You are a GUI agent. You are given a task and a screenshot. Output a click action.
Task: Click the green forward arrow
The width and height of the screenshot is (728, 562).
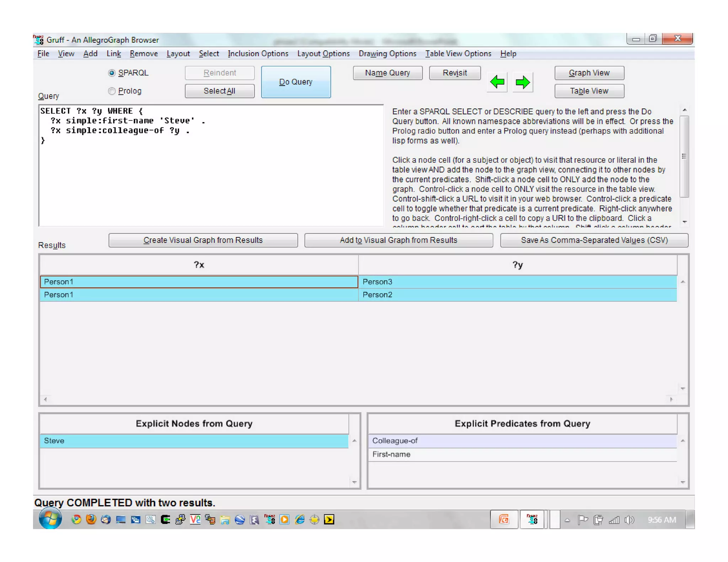(x=522, y=82)
